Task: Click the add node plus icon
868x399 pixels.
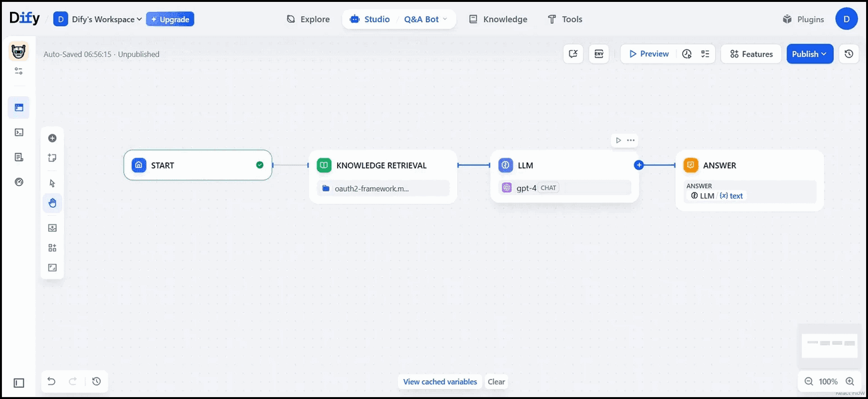Action: click(x=52, y=138)
